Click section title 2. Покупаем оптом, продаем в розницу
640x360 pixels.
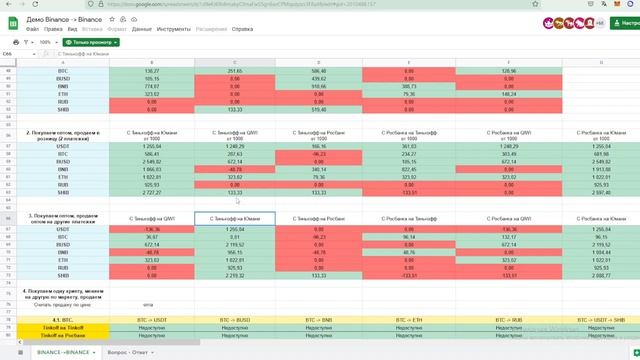click(x=63, y=136)
